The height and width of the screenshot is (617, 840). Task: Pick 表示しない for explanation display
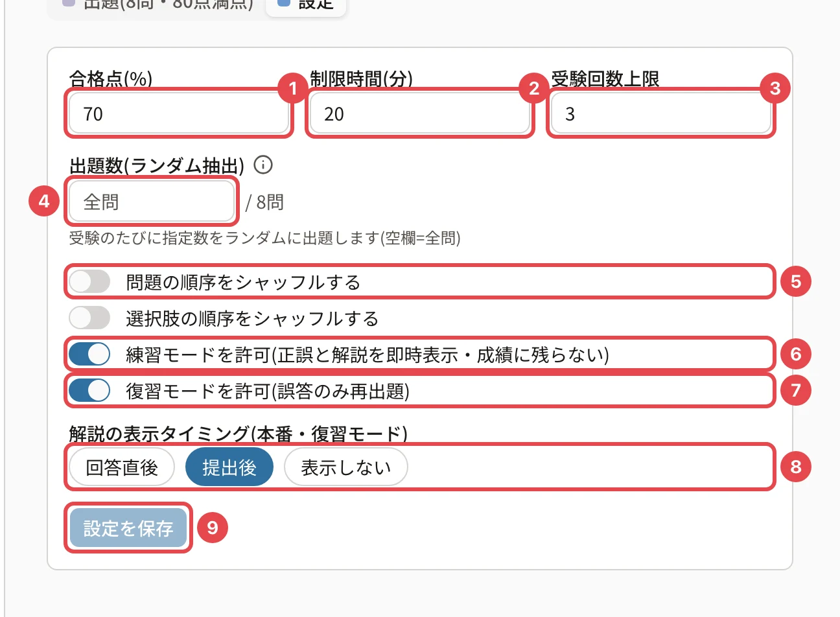pyautogui.click(x=346, y=467)
